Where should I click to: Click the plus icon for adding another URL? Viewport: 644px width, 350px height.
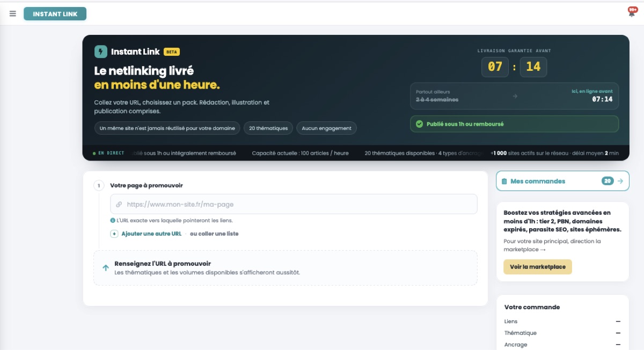pos(114,234)
